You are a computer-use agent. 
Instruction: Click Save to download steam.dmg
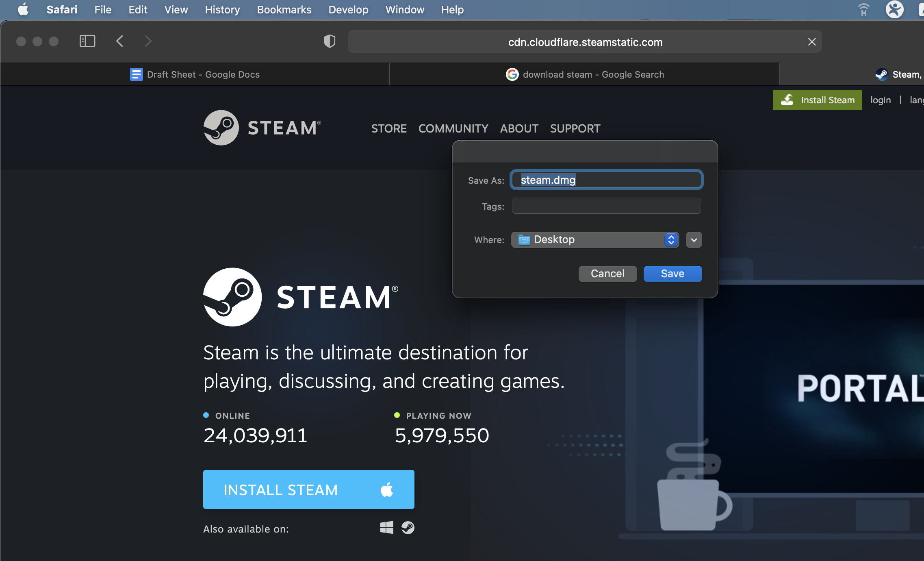[x=672, y=274]
